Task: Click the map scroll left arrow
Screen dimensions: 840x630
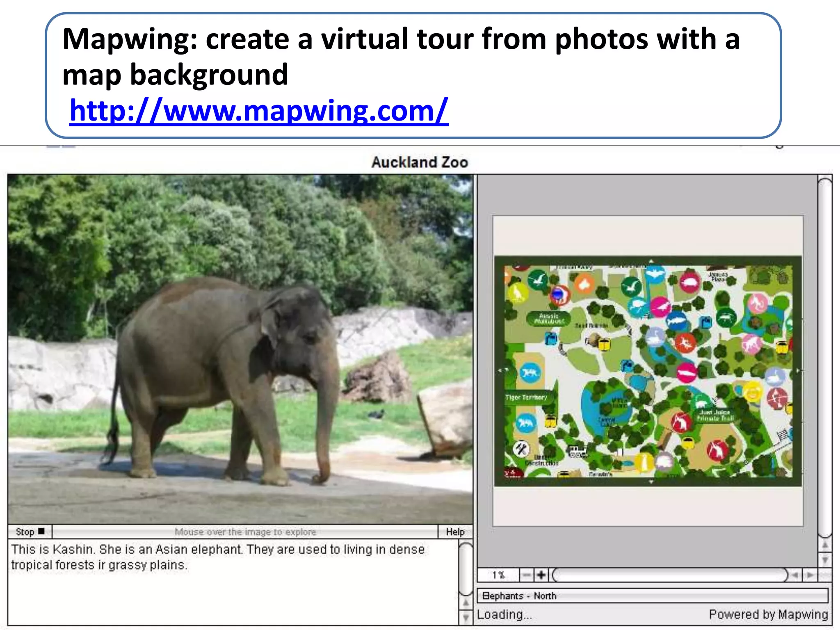Action: pyautogui.click(x=795, y=575)
